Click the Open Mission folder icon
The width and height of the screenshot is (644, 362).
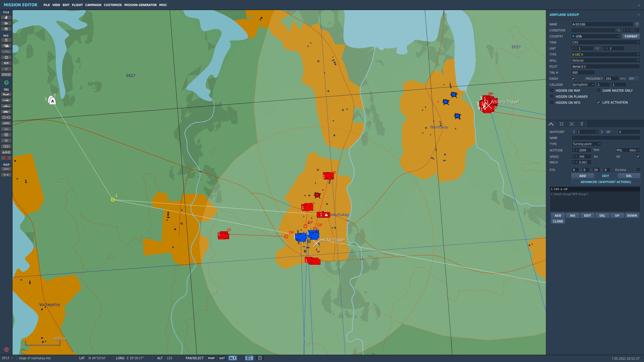click(x=6, y=23)
